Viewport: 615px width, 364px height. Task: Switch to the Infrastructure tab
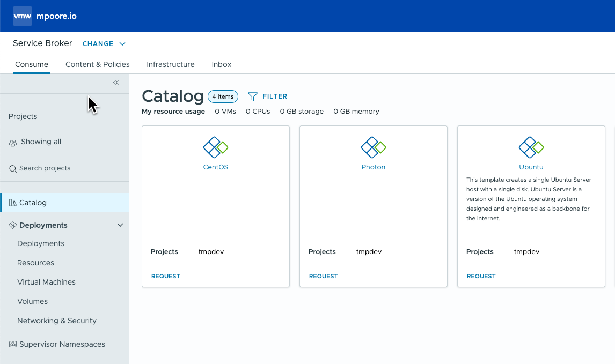coord(170,64)
